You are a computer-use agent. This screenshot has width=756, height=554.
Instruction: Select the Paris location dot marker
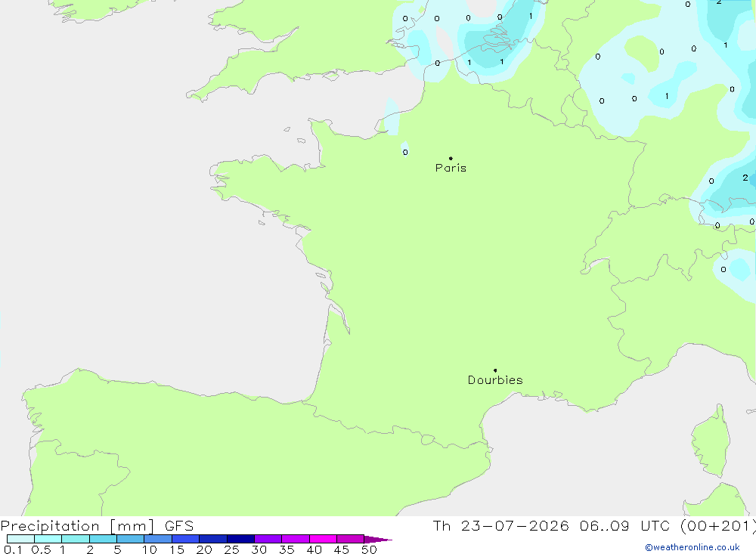click(x=451, y=158)
